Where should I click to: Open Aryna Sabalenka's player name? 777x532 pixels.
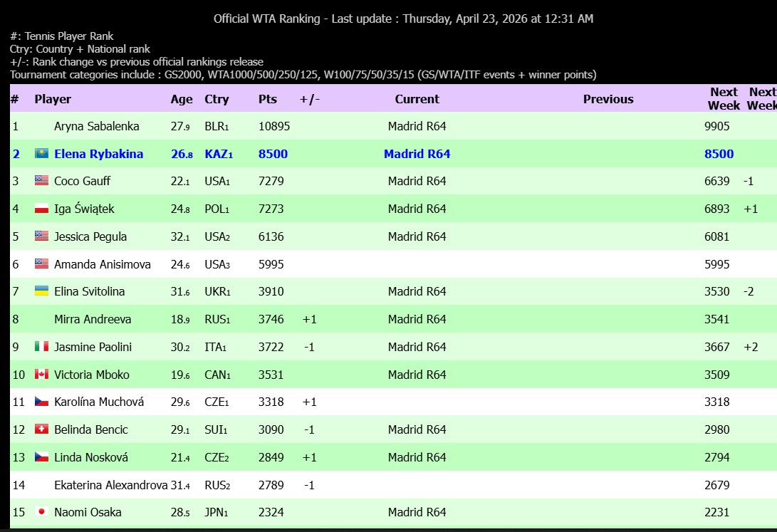pyautogui.click(x=96, y=126)
